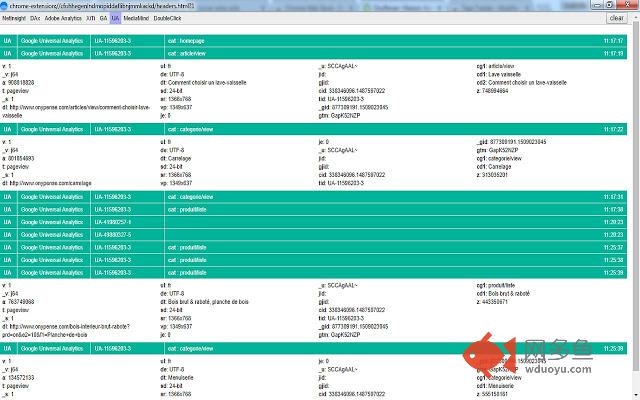Click 'cd1: Carrelage' value
640x400 pixels.
tap(494, 167)
